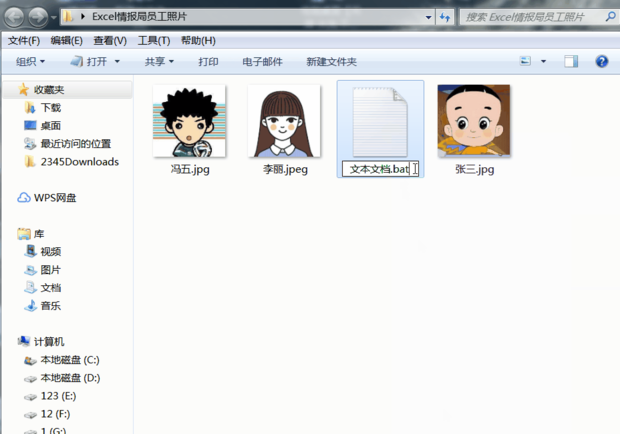The width and height of the screenshot is (620, 434).
Task: Open the recent pages dropdown arrow
Action: pyautogui.click(x=54, y=18)
